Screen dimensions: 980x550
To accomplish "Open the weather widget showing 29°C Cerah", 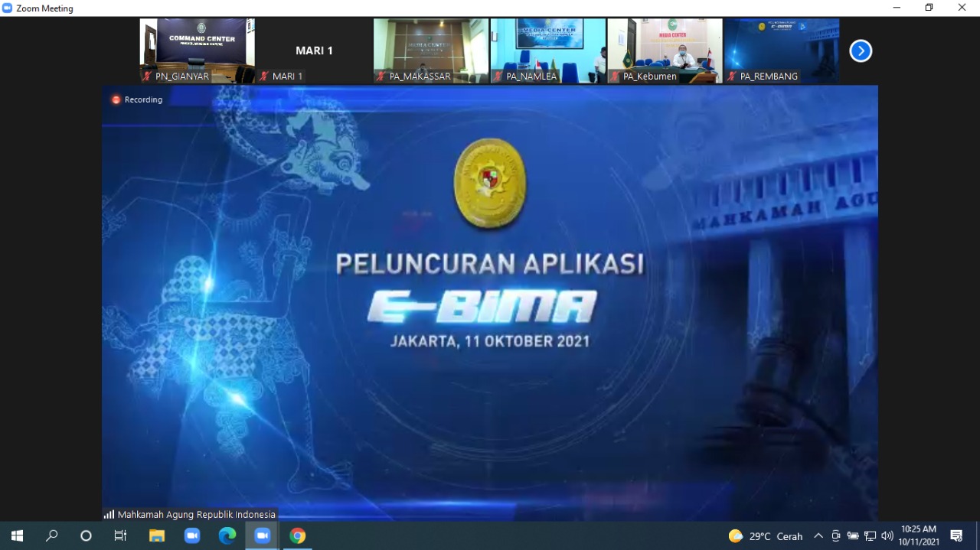I will click(766, 536).
